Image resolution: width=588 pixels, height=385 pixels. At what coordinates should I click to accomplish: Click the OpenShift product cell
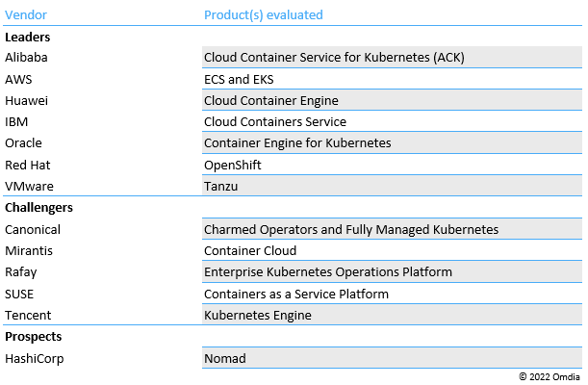(233, 165)
